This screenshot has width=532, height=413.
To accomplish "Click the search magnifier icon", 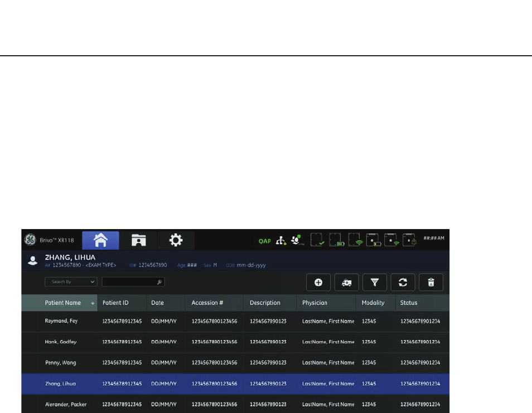I will (159, 282).
